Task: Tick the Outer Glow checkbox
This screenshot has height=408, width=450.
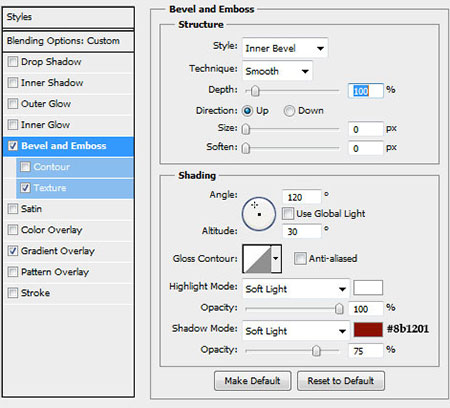Action: click(13, 104)
